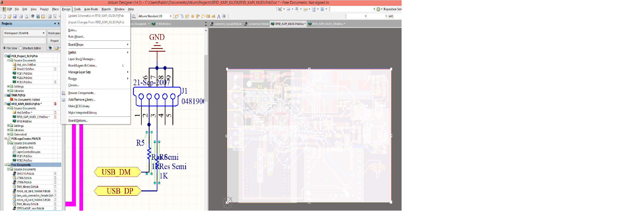Viewport: 644px width, 212px height.
Task: Open print preview from the toolbar
Action: point(26,16)
